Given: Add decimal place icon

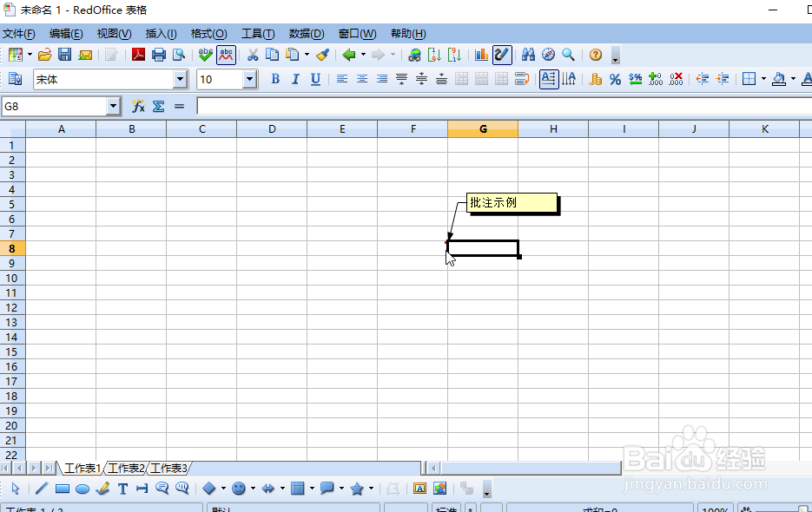Looking at the screenshot, I should [656, 79].
